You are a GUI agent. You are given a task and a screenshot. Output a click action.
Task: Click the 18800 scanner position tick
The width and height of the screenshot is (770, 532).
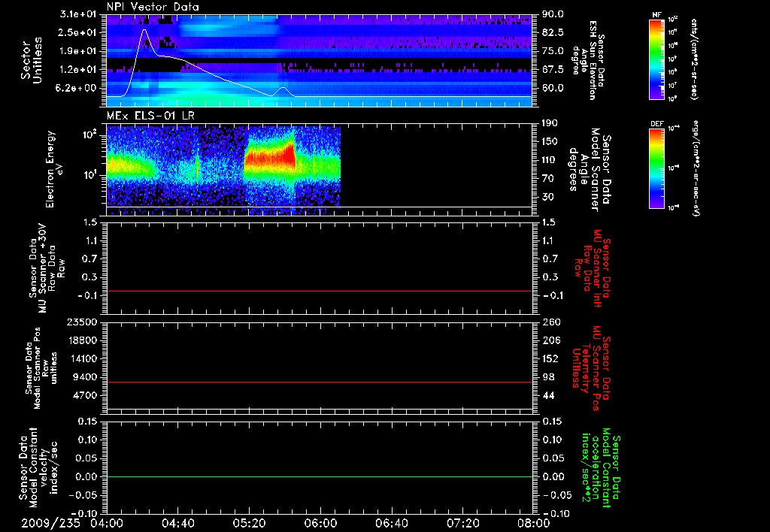tap(83, 340)
